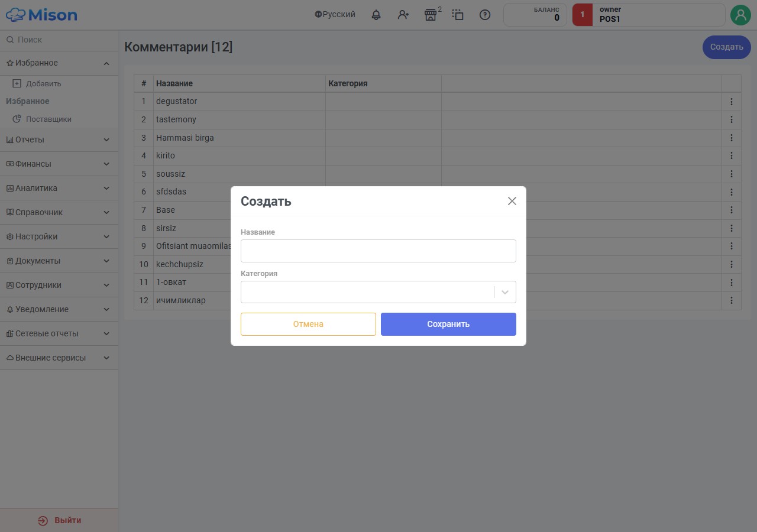Image resolution: width=757 pixels, height=532 pixels.
Task: Click the help question mark icon
Action: point(485,15)
